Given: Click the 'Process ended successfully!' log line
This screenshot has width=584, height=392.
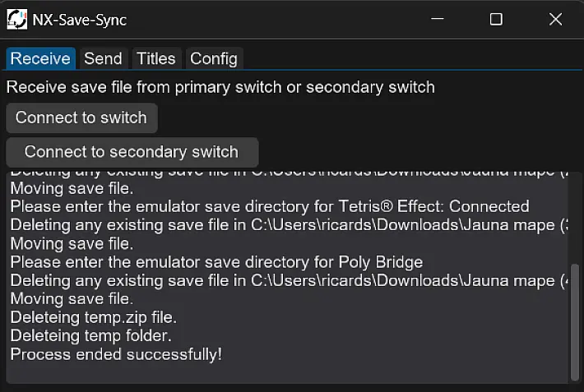Looking at the screenshot, I should tap(116, 354).
